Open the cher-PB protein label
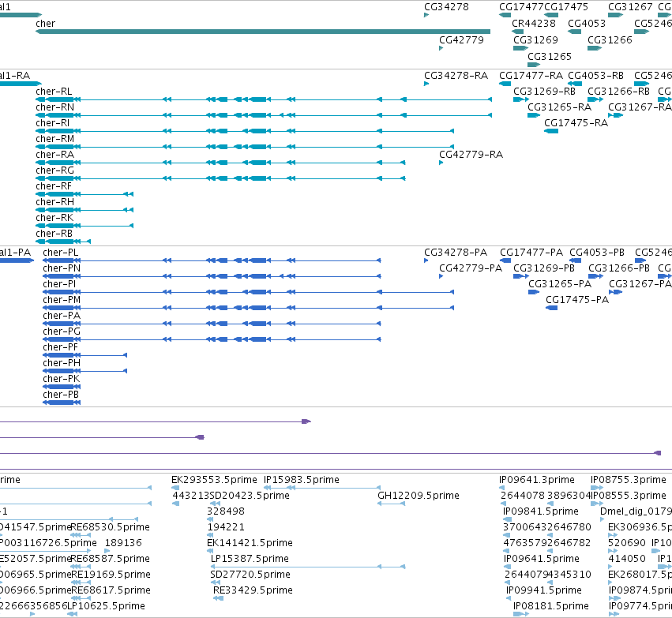The image size is (672, 618). click(x=61, y=395)
